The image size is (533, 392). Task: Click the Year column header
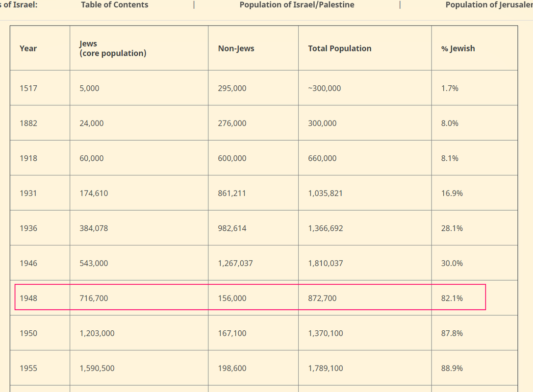pyautogui.click(x=40, y=48)
